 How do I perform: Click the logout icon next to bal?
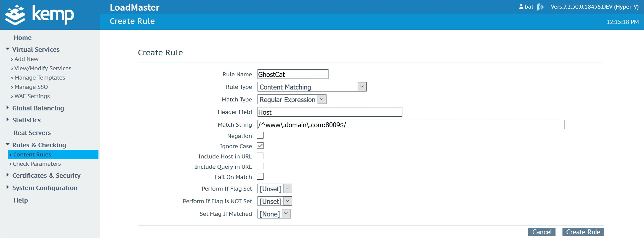540,7
